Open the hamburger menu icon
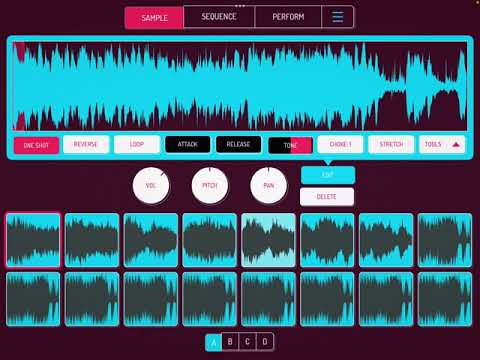The height and width of the screenshot is (360, 480). (x=337, y=17)
